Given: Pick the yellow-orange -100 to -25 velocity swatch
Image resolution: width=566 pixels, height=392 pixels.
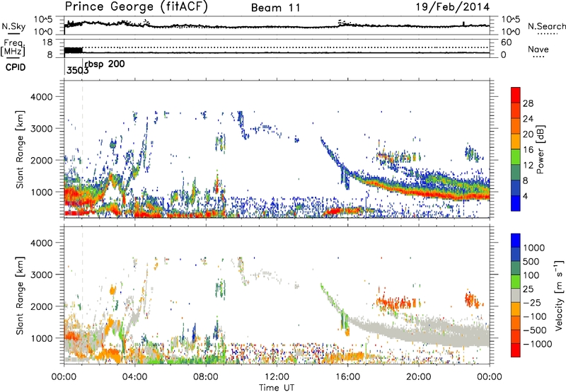Looking at the screenshot, I should tap(516, 309).
